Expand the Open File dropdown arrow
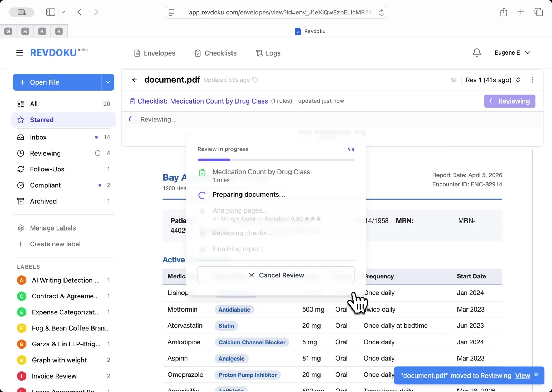The width and height of the screenshot is (552, 392). (108, 82)
